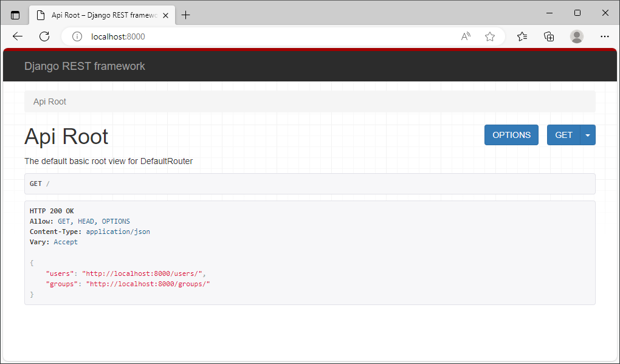Reload the page with the refresh icon
Screen dimensions: 620x364
click(x=44, y=36)
